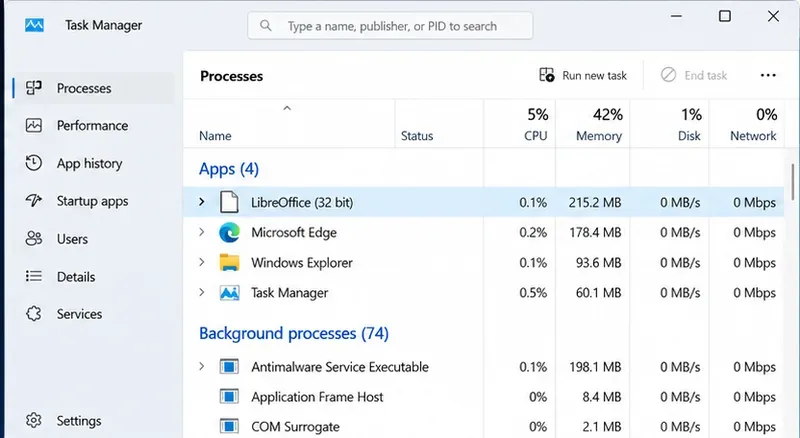Sort processes by Network column
The image size is (800, 438).
(746, 124)
